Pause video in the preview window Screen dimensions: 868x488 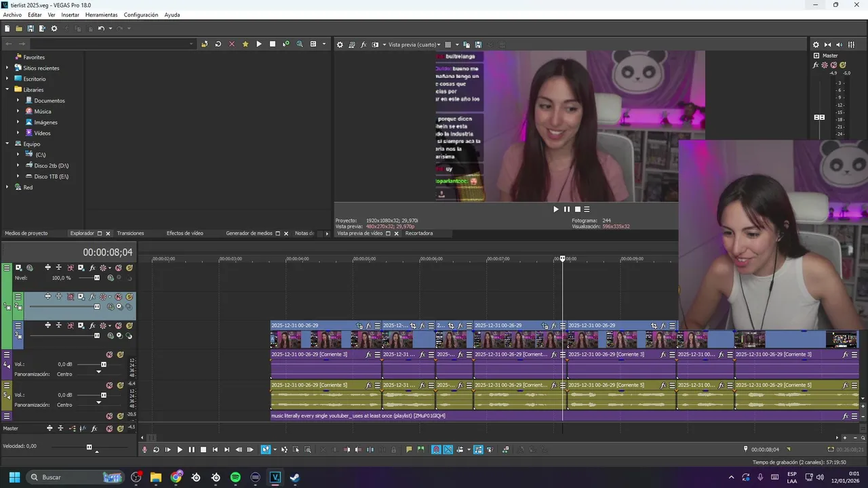tap(567, 209)
